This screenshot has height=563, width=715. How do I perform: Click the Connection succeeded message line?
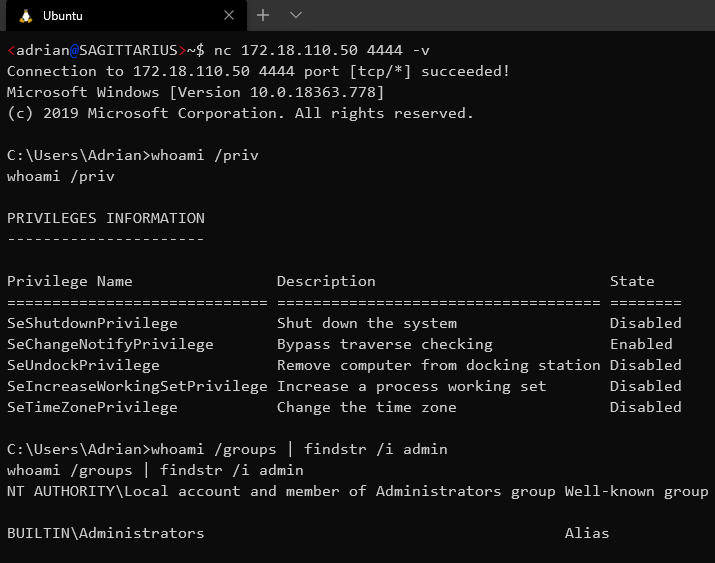[x=258, y=71]
